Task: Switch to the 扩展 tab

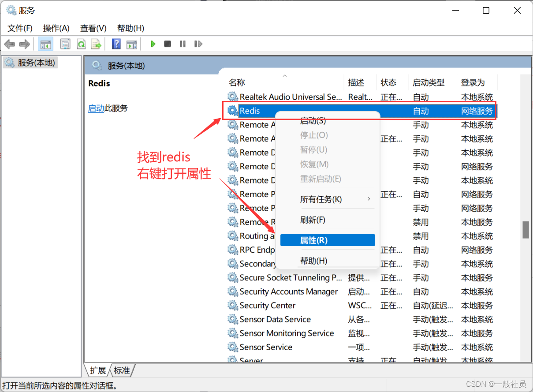Action: [98, 370]
